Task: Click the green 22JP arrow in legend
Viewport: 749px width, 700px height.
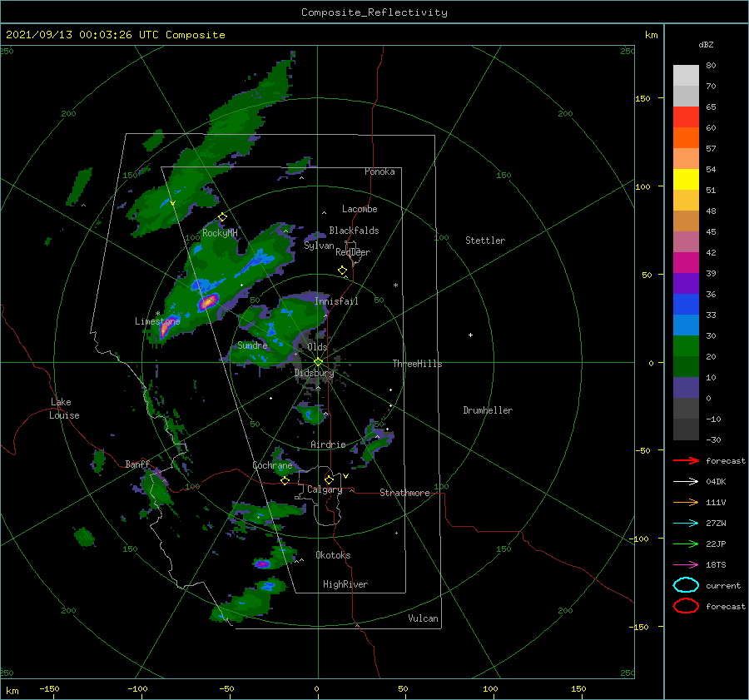Action: (686, 544)
